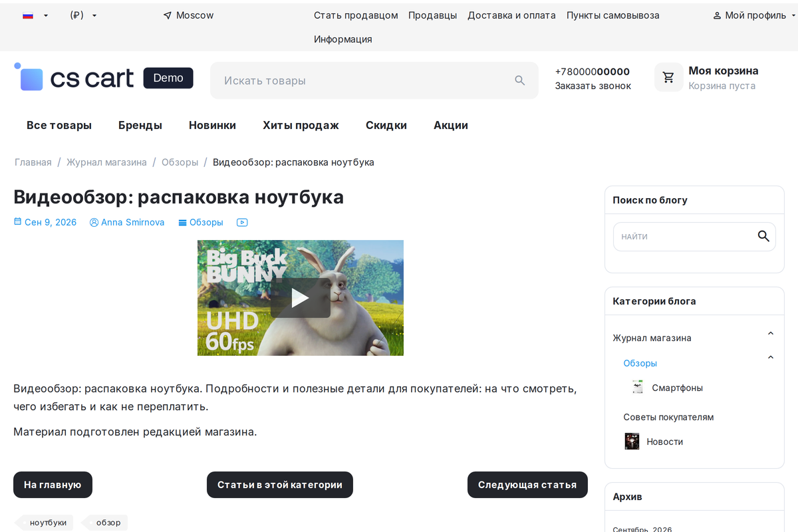Click the post date Сен 9, 2026
This screenshot has width=798, height=532.
click(x=51, y=222)
